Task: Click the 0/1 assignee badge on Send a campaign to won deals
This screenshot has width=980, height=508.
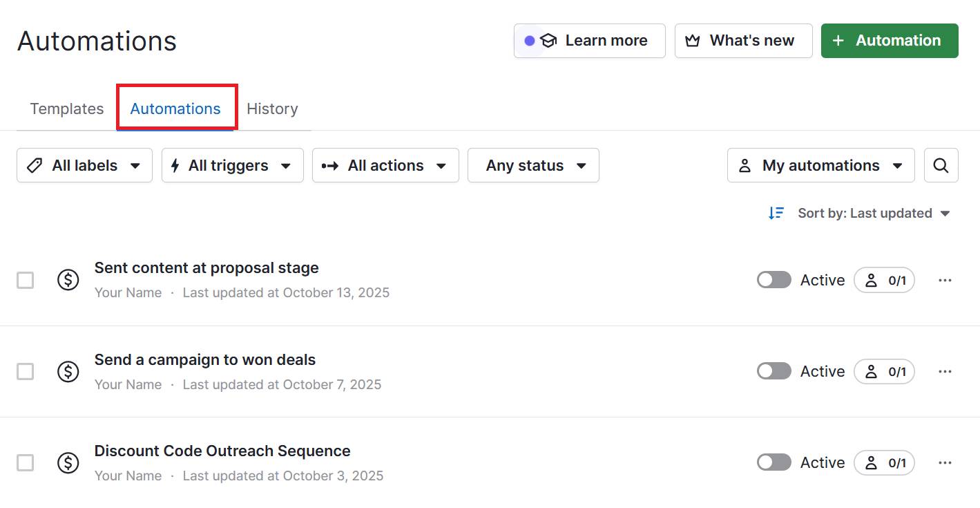Action: point(885,371)
